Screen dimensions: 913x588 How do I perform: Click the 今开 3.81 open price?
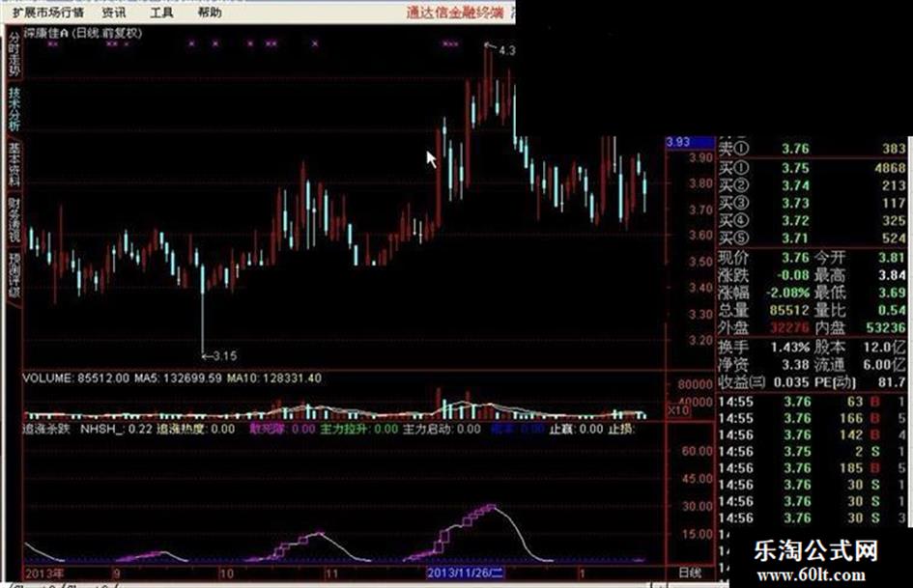click(860, 258)
